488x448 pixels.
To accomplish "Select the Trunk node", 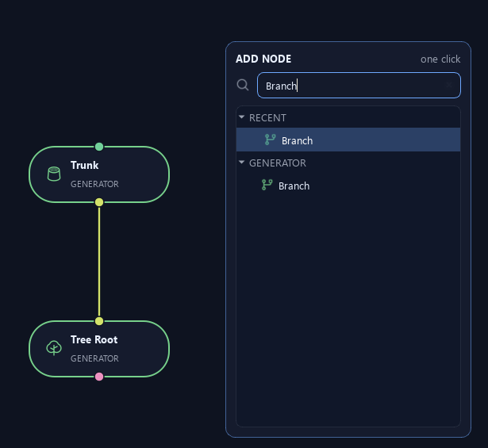I will pyautogui.click(x=99, y=174).
